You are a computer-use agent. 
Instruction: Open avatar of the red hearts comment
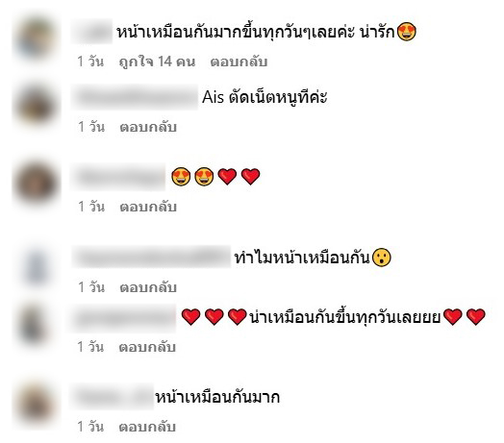click(x=36, y=325)
